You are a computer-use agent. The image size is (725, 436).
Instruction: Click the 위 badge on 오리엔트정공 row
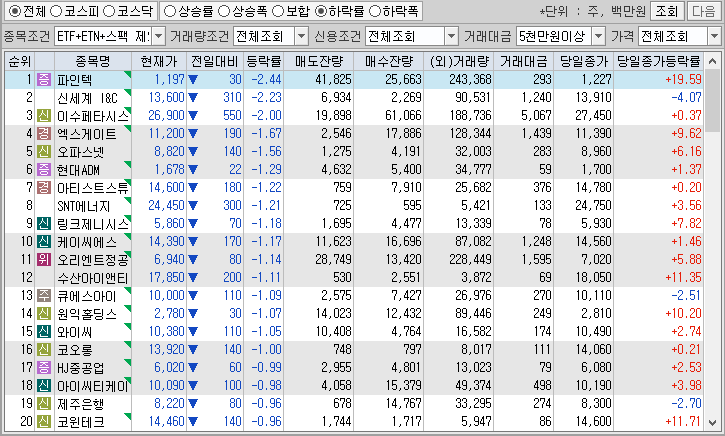tap(44, 260)
